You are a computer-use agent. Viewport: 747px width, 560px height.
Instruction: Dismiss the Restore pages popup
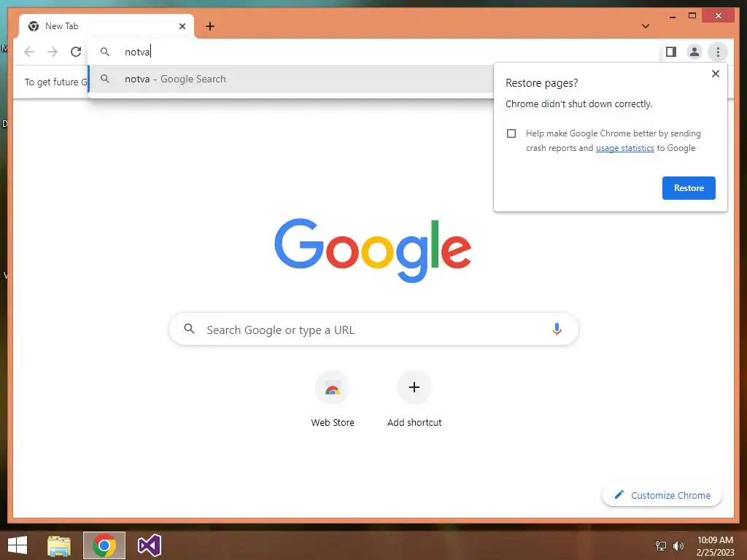tap(715, 74)
